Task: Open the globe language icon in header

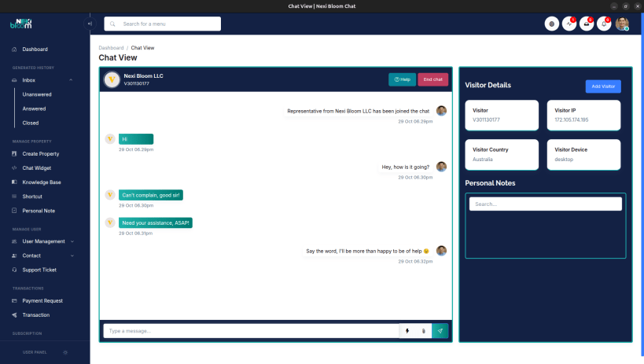Action: [551, 24]
